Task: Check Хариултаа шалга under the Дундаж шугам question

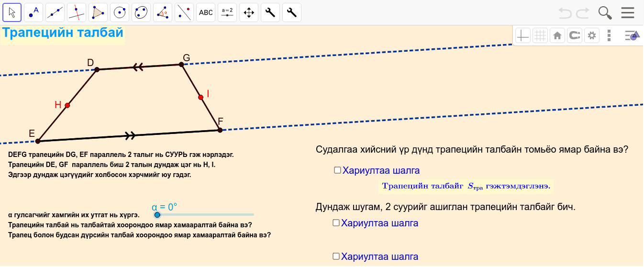Action: [x=336, y=222]
